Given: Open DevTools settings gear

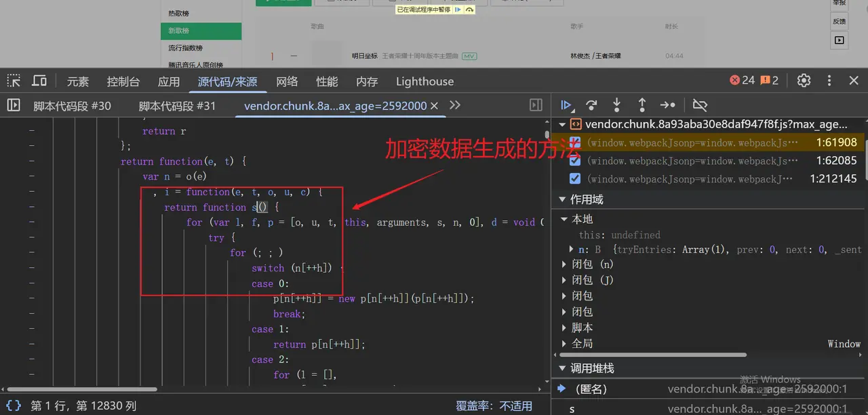Looking at the screenshot, I should pyautogui.click(x=804, y=81).
